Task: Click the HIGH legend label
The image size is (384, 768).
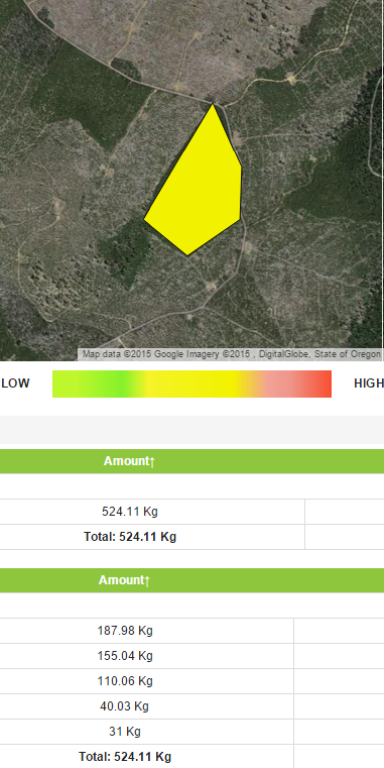Action: pos(369,384)
